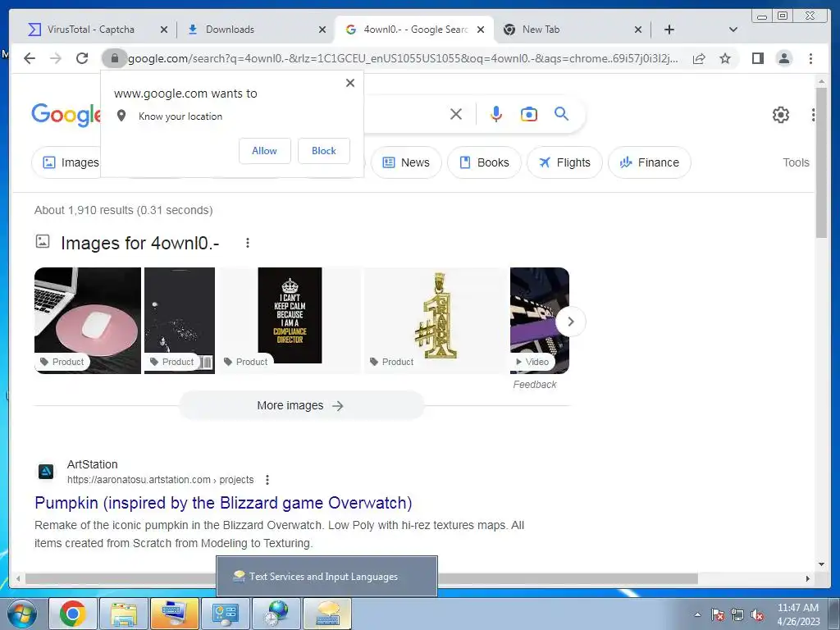Click the vertical scrollbar thumb
Image resolution: width=840 pixels, height=630 pixels.
pyautogui.click(x=821, y=162)
